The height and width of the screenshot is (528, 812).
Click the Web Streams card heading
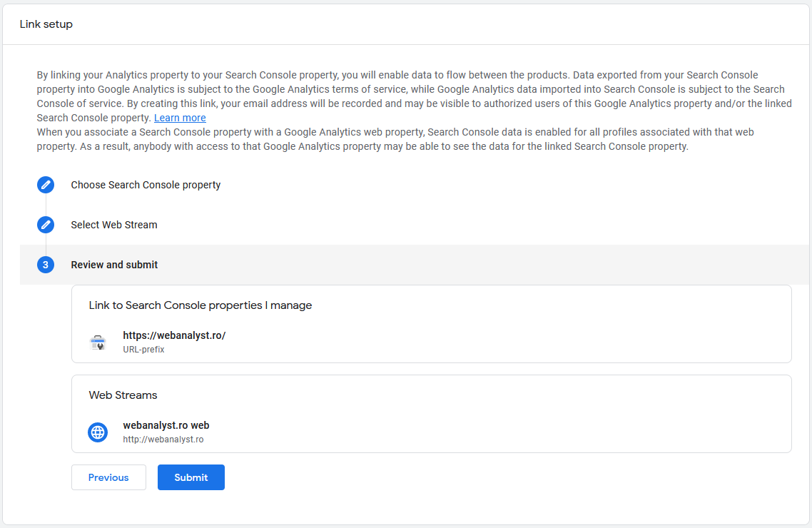[123, 395]
